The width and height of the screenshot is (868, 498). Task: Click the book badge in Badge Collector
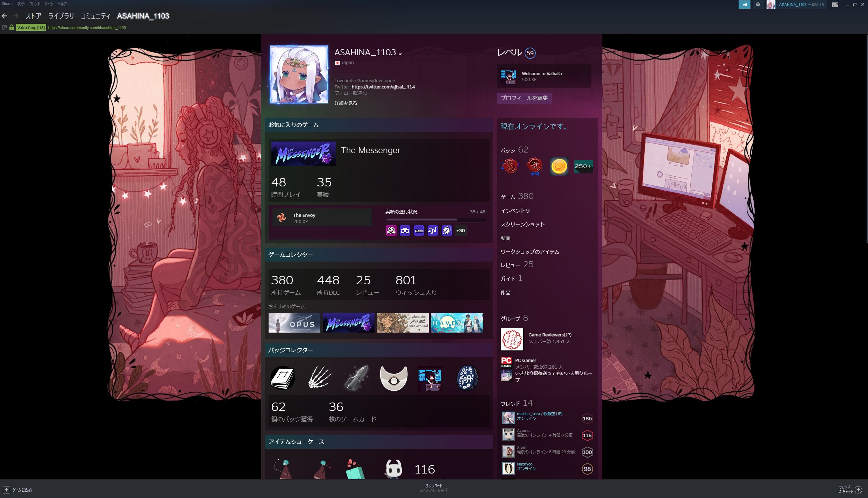coord(283,378)
